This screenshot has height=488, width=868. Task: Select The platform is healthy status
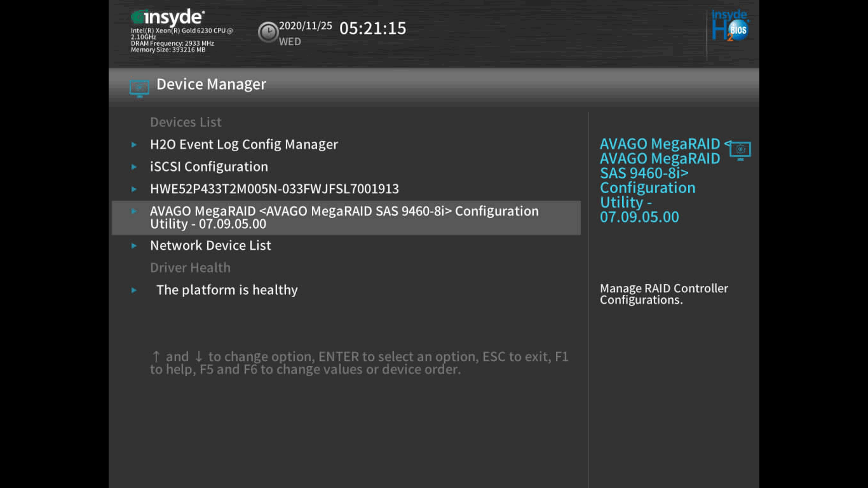[227, 290]
